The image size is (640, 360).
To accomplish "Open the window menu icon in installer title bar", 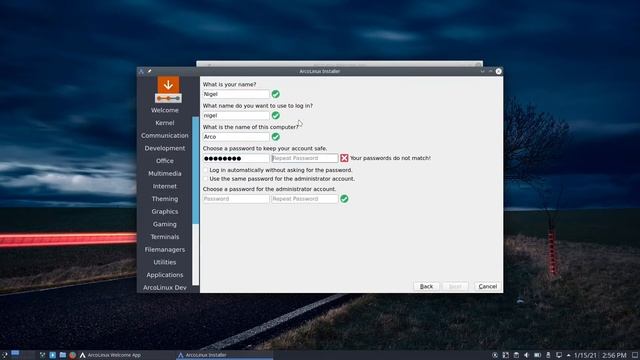I will pyautogui.click(x=141, y=71).
